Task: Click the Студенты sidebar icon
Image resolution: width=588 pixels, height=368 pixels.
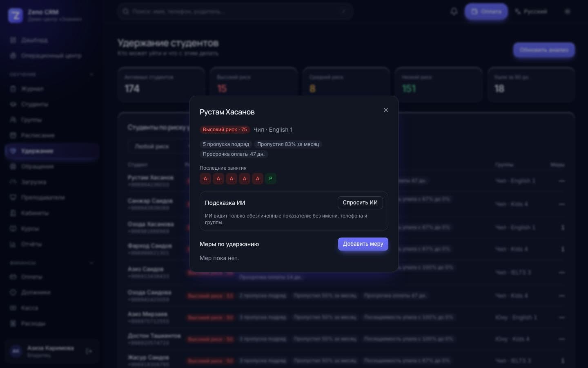Action: tap(13, 104)
